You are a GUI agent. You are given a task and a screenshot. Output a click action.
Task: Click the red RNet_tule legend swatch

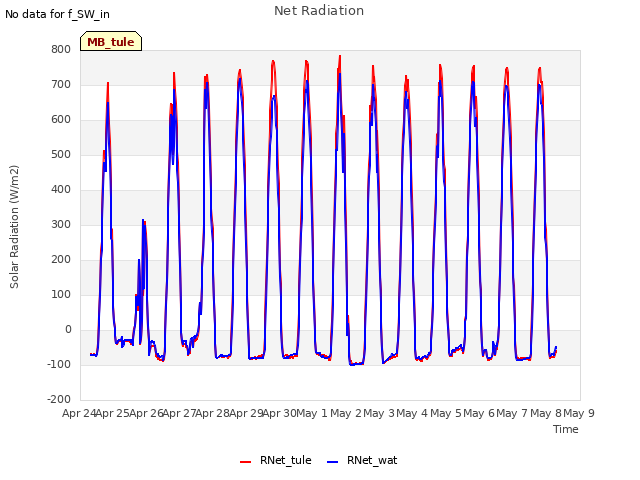[245, 462]
